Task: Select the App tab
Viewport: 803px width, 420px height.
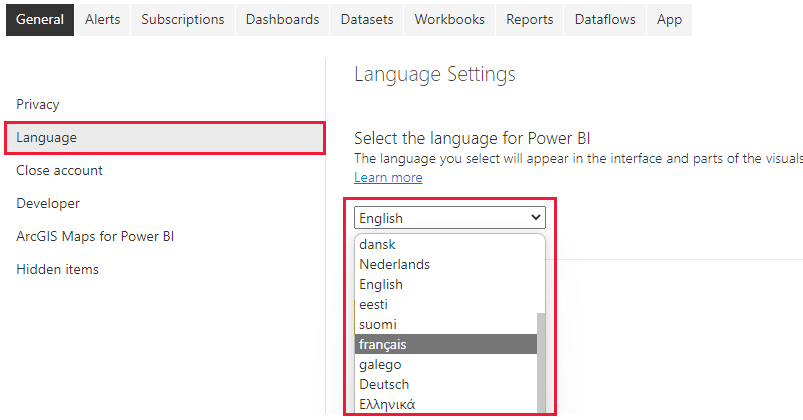Action: (x=669, y=19)
